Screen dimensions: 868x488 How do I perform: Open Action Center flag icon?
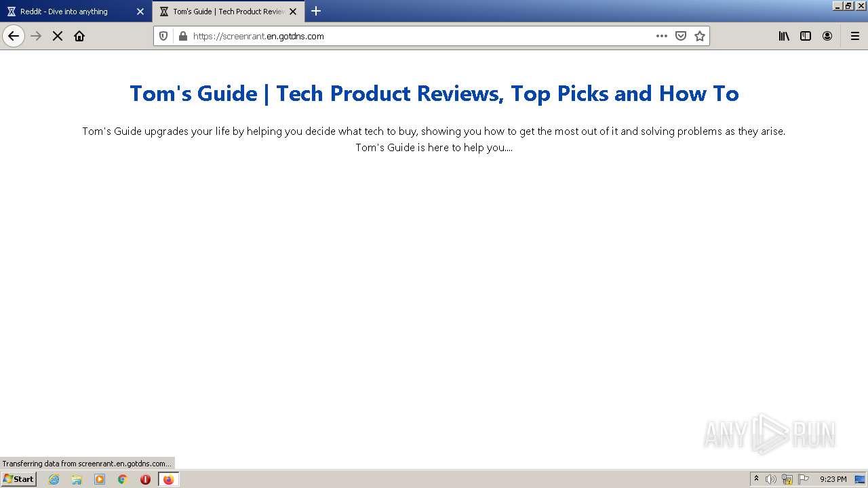pyautogui.click(x=804, y=479)
